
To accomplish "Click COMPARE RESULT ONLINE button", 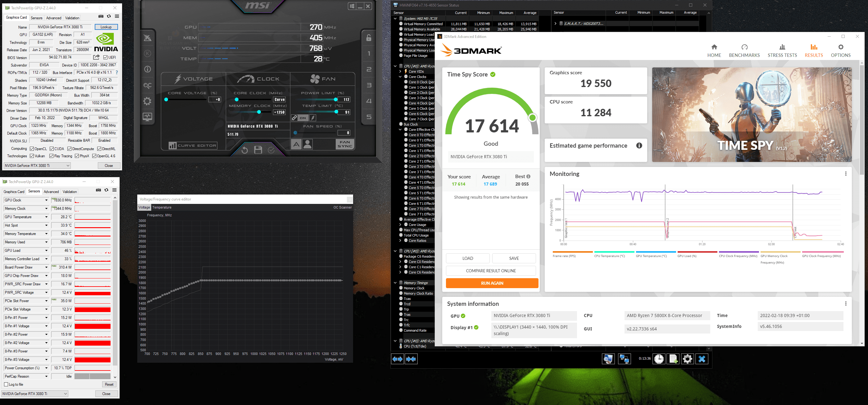I will pyautogui.click(x=491, y=271).
